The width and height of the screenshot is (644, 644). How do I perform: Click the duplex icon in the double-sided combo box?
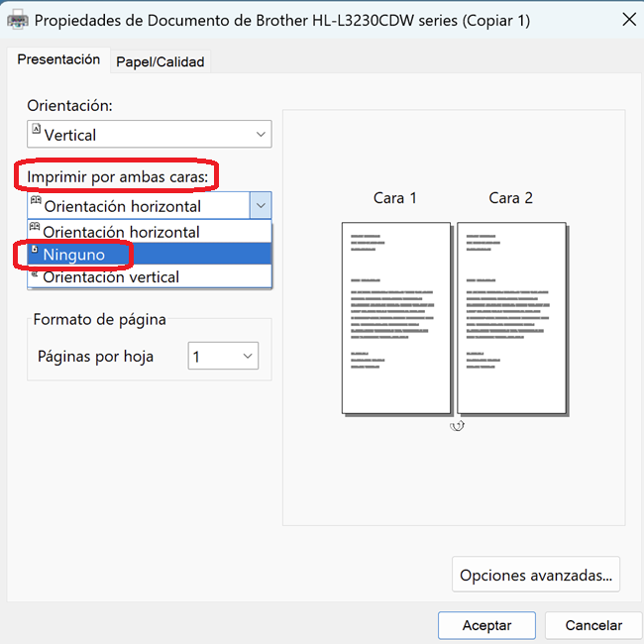pos(36,201)
